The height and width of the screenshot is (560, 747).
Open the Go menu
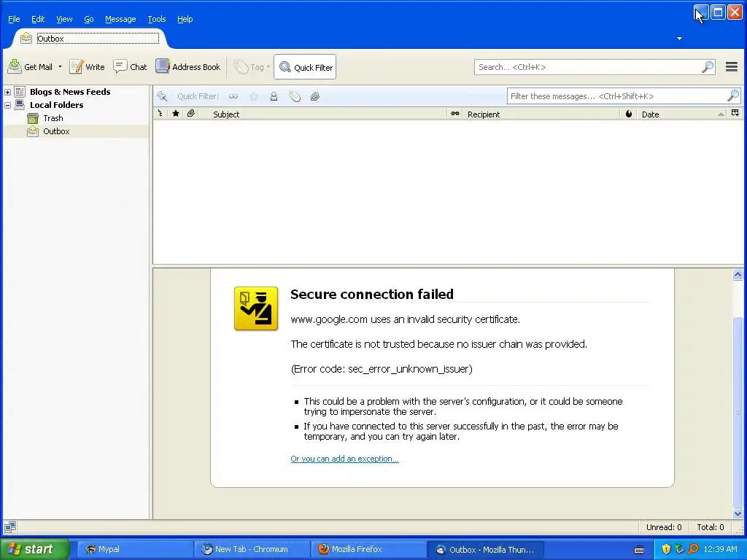click(88, 19)
